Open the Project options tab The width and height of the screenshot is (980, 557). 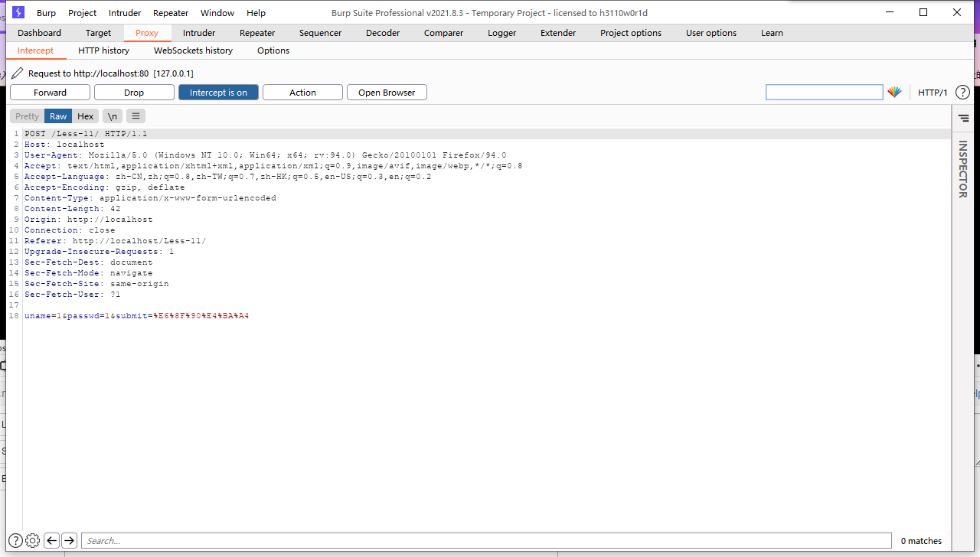click(631, 33)
